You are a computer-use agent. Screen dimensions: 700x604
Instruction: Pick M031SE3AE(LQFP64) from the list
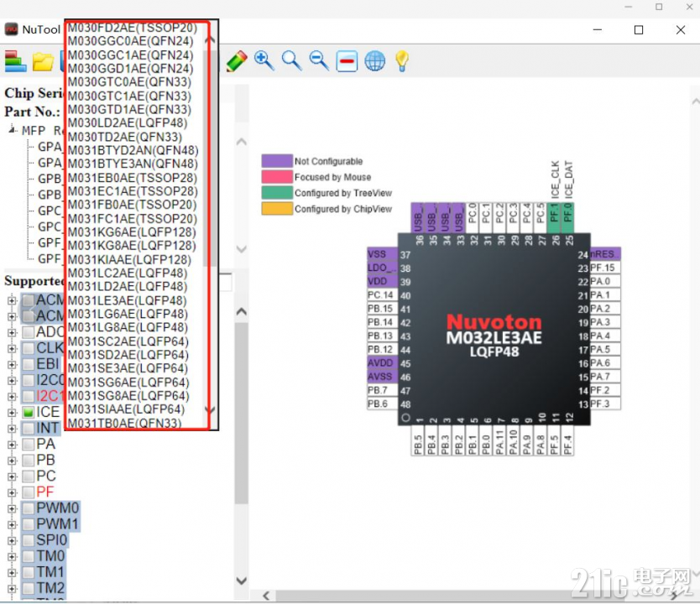[128, 368]
